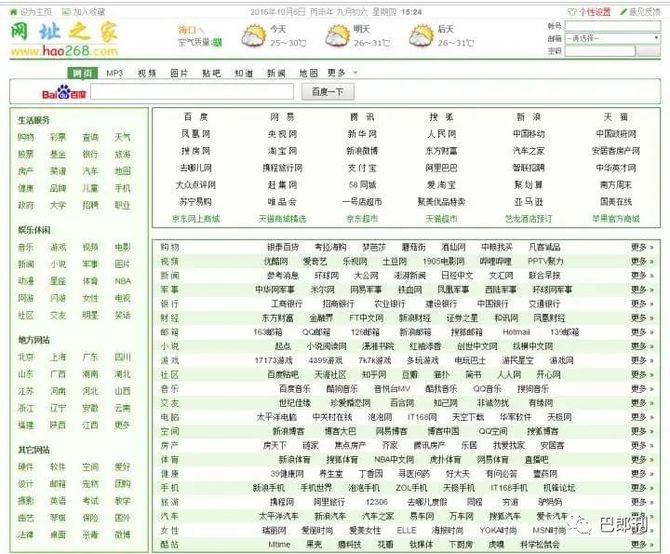Click the 网址之家 hao268 site logo
Viewport: 670px width, 554px height.
[x=64, y=39]
